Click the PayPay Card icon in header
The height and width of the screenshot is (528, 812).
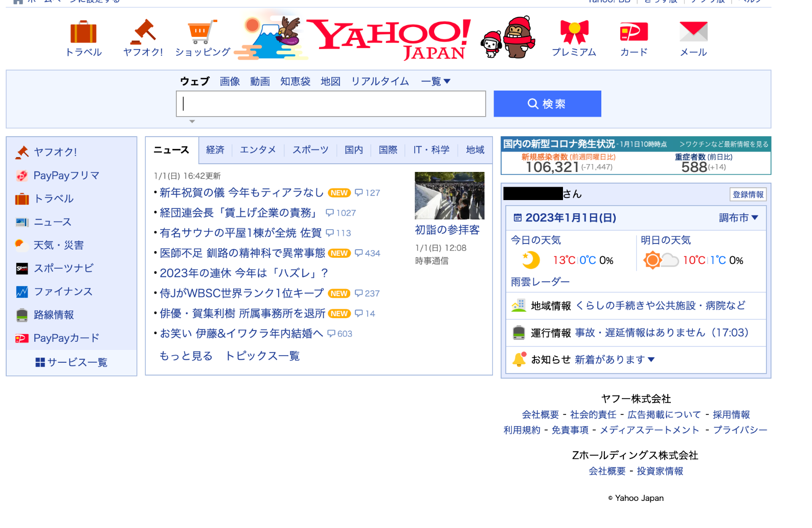(x=634, y=32)
